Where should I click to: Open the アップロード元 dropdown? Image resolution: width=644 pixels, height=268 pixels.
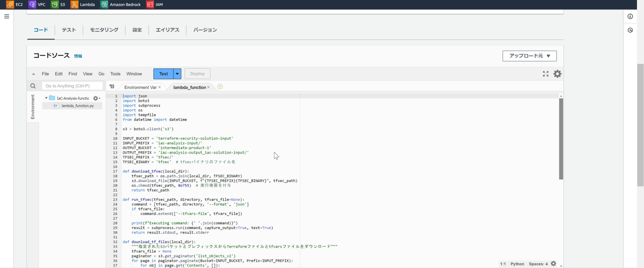(x=529, y=56)
